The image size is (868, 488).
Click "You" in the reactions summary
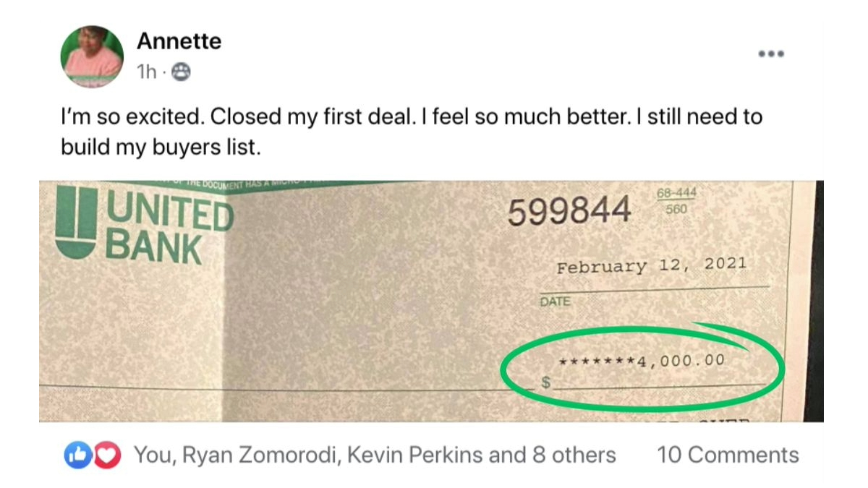coord(153,455)
